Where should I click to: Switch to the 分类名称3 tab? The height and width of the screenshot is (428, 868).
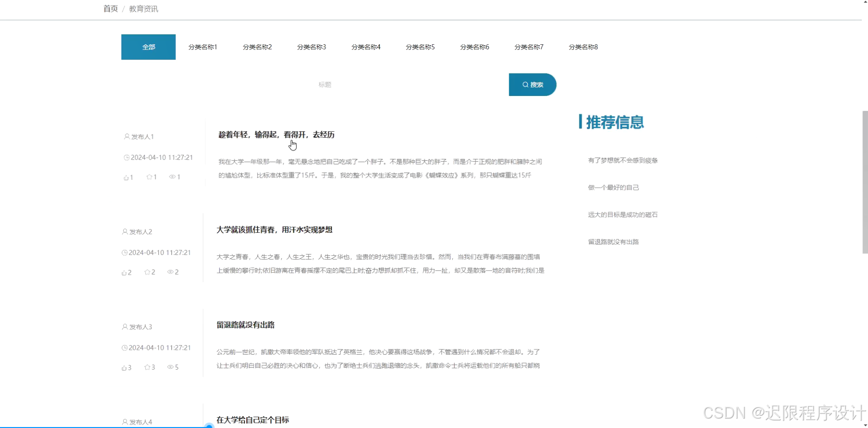311,47
